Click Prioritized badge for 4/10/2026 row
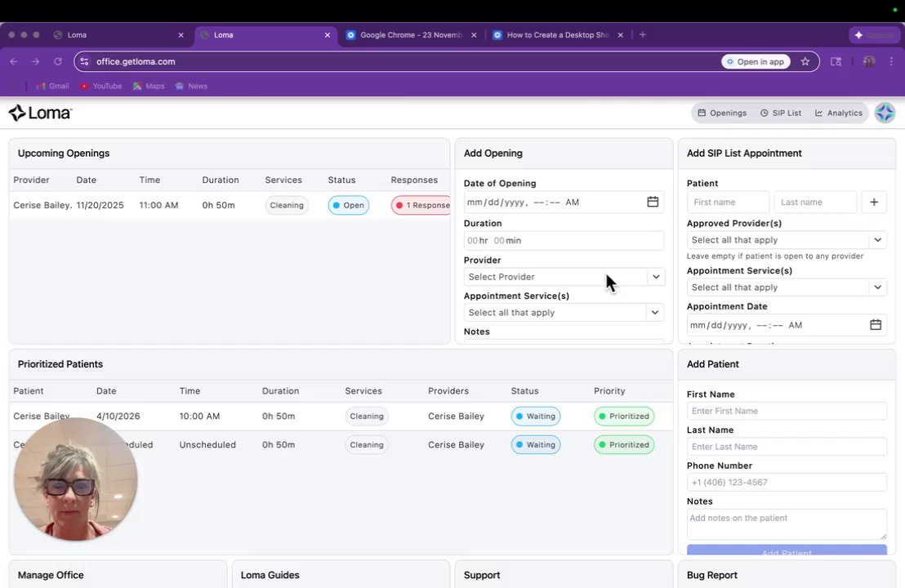 pyautogui.click(x=624, y=416)
